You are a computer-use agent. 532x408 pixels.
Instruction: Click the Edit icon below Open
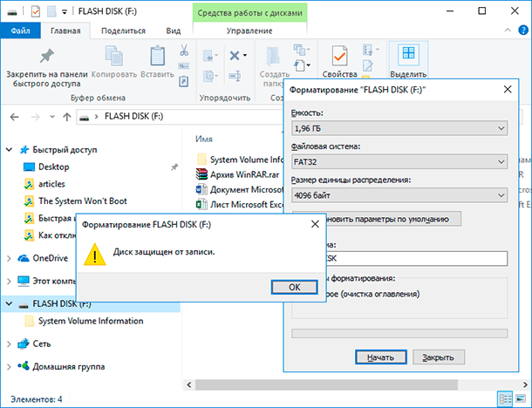click(x=368, y=65)
